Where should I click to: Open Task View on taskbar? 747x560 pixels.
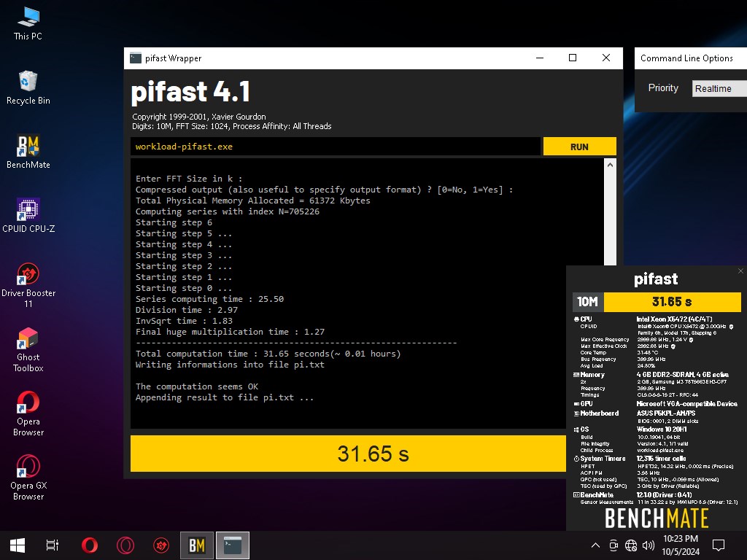click(x=53, y=545)
